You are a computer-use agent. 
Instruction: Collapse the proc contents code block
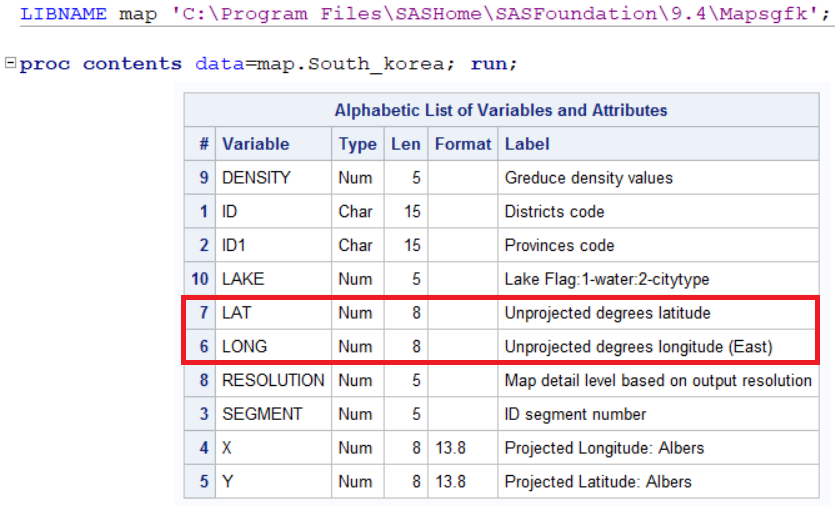(x=10, y=63)
